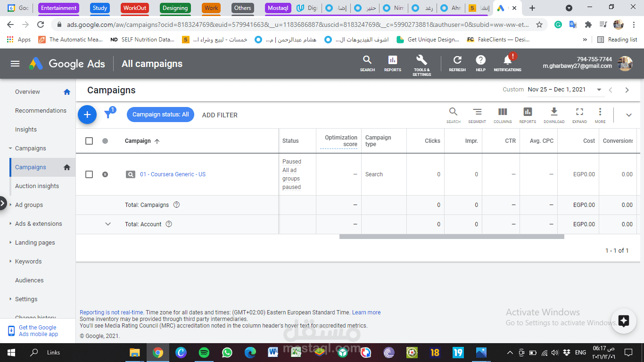The height and width of the screenshot is (362, 644).
Task: Get the Google Ads mobile app
Action: coord(38,331)
